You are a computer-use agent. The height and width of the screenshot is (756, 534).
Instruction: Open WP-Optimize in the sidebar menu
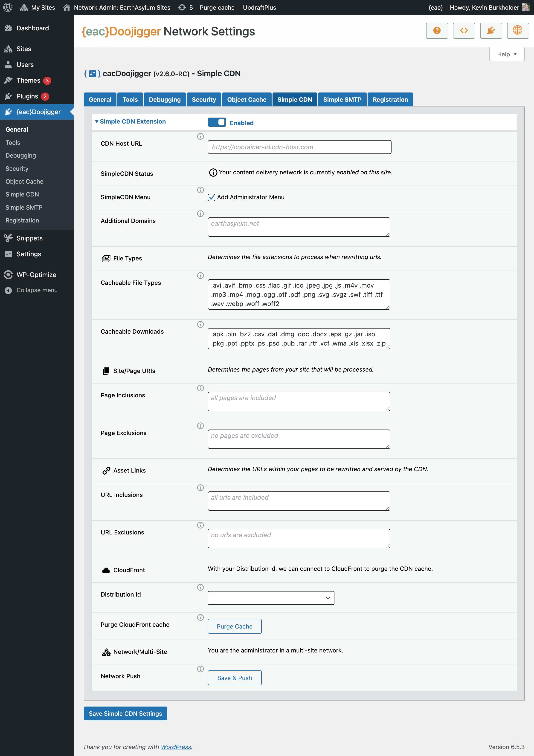point(36,275)
